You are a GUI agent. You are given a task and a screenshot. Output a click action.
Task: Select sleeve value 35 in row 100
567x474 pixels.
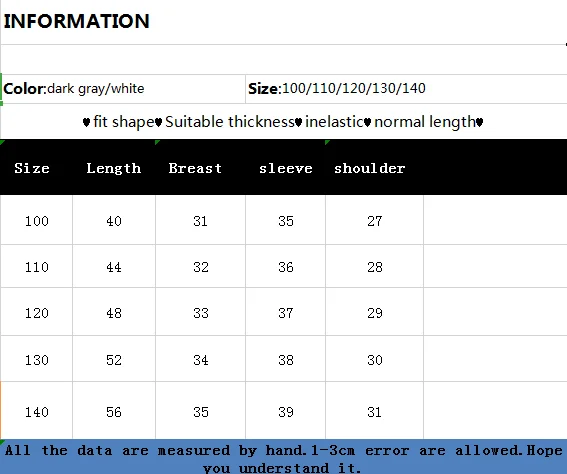point(286,221)
